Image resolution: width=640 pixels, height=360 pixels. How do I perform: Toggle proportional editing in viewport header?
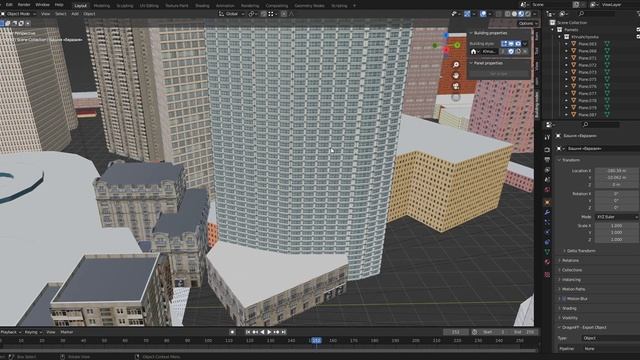click(x=284, y=14)
